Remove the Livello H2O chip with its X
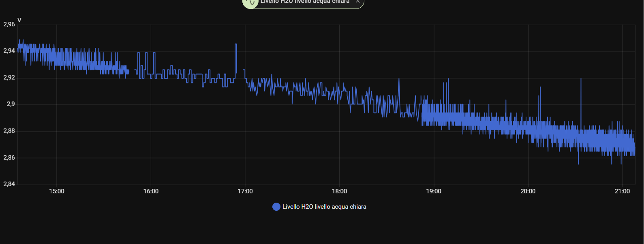This screenshot has width=644, height=244. coord(357,2)
